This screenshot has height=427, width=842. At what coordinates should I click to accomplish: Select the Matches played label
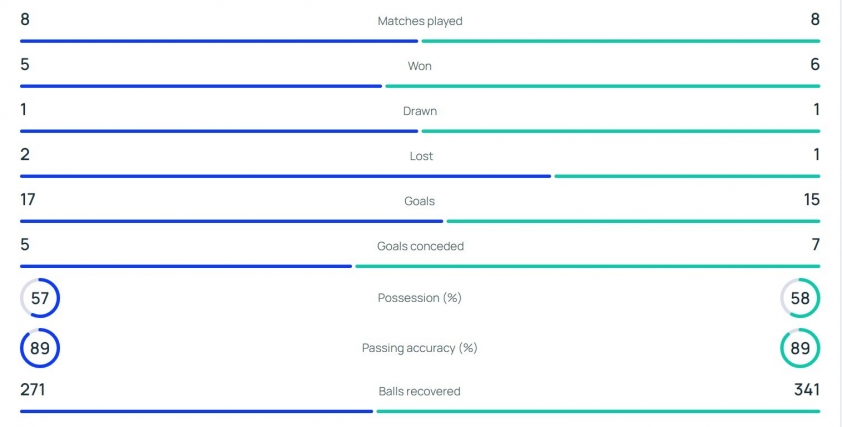(420, 21)
